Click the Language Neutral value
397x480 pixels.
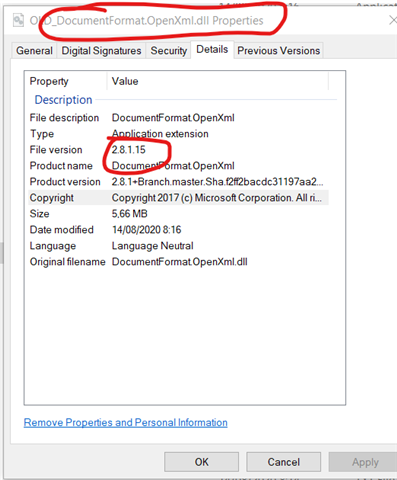click(152, 246)
